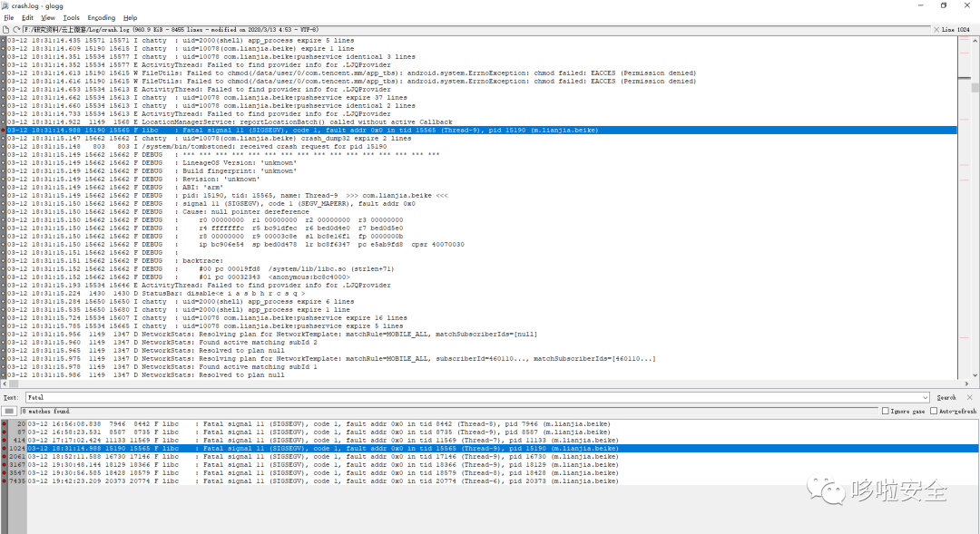
Task: Open the search history dropdown
Action: click(x=926, y=396)
